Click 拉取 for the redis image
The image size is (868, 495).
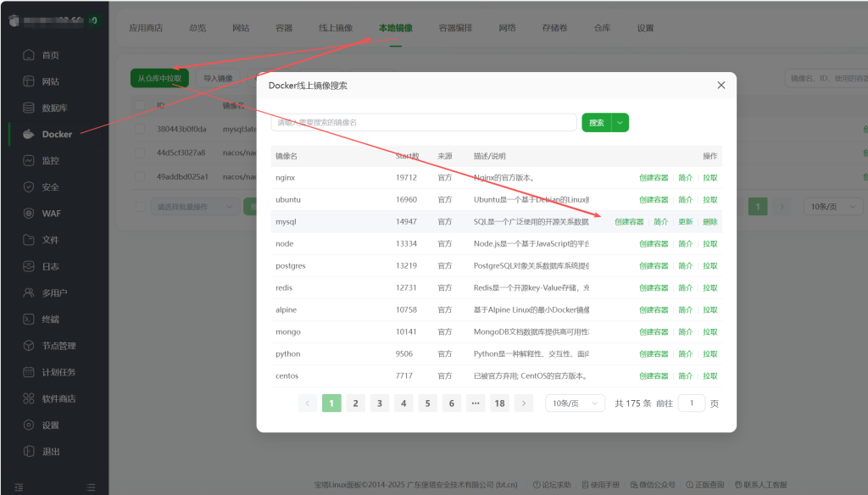(709, 288)
